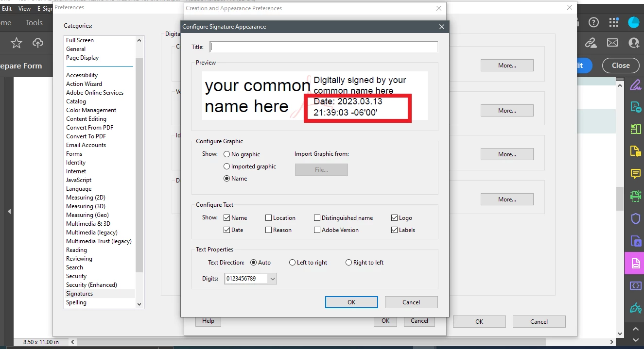This screenshot has width=644, height=349.
Task: Open the View menu
Action: (x=24, y=9)
